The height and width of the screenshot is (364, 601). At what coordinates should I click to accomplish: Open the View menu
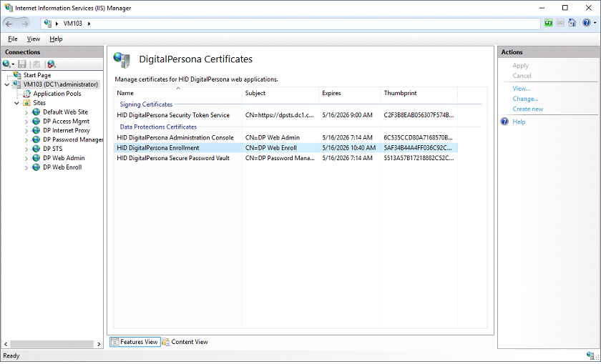34,39
